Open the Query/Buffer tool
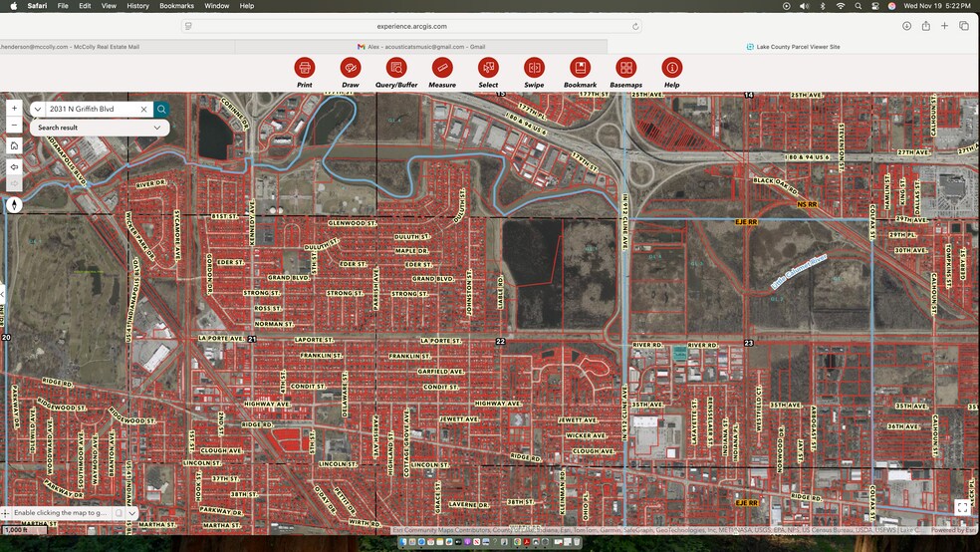The width and height of the screenshot is (980, 552). 396,68
